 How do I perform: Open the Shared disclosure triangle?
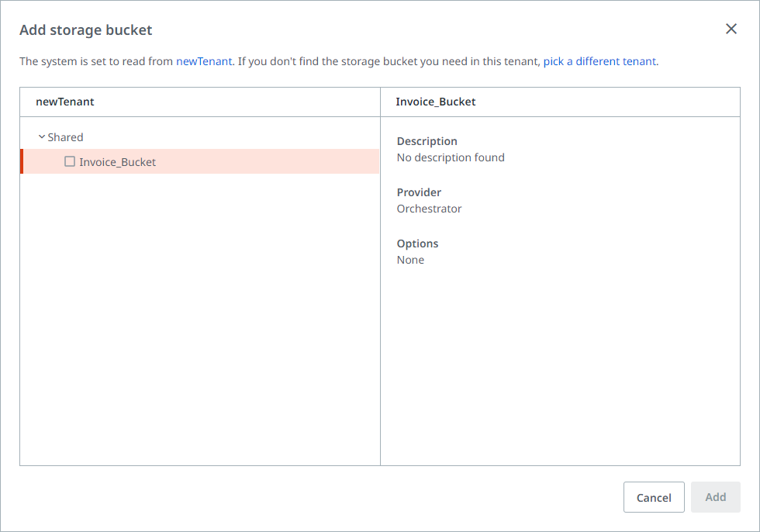point(43,136)
